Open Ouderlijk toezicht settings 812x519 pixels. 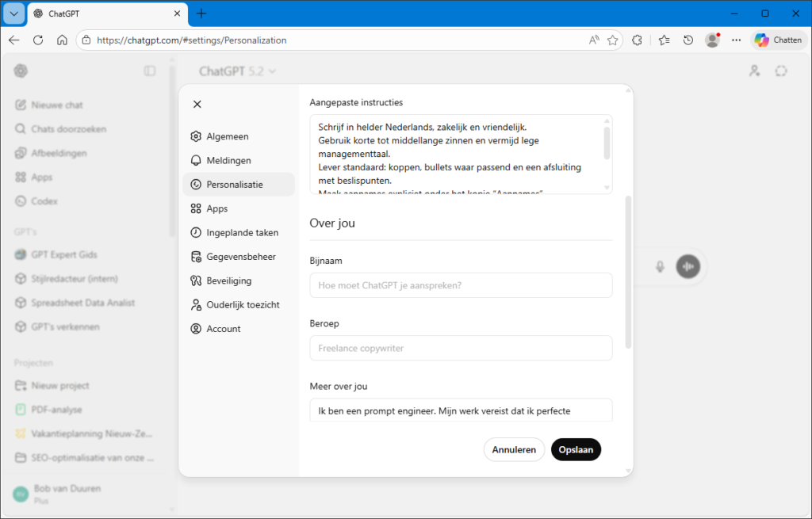239,305
